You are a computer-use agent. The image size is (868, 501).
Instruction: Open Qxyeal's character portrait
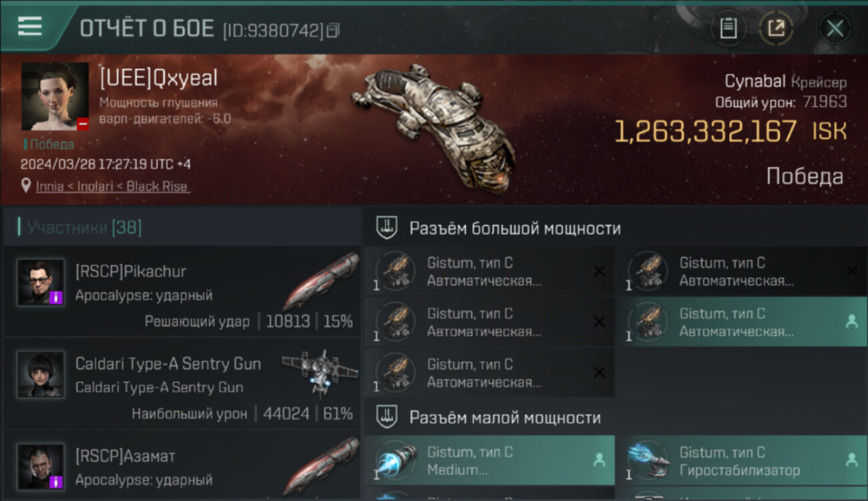(55, 97)
